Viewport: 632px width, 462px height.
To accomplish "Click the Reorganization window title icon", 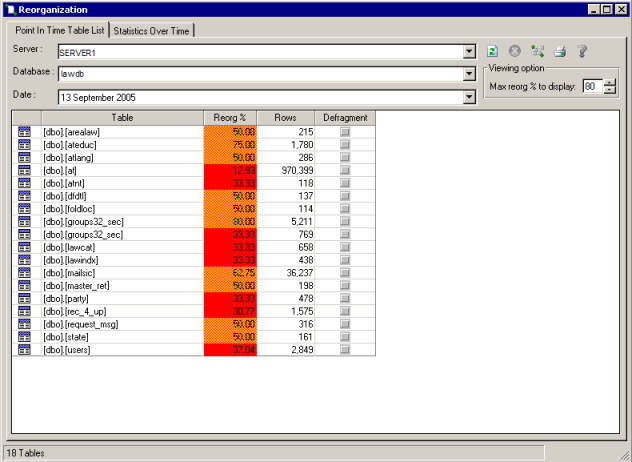I will point(11,9).
